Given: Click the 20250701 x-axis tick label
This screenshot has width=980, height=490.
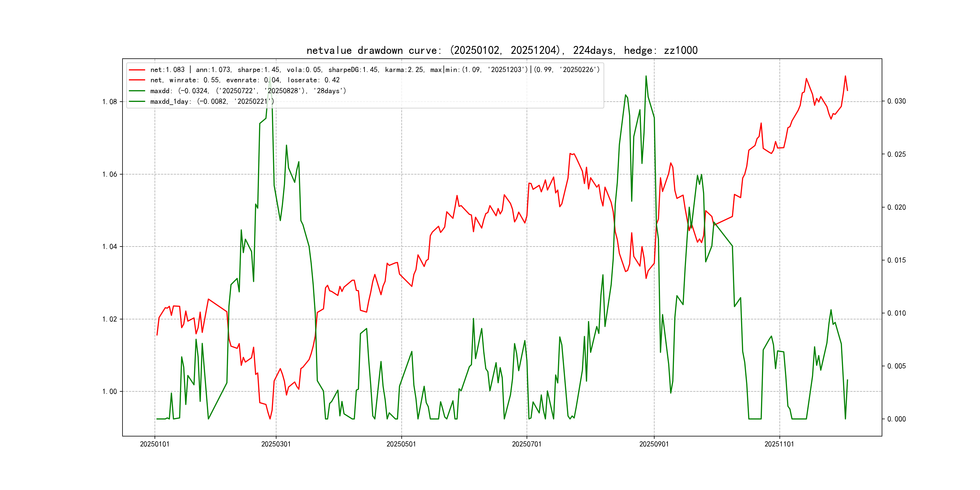Looking at the screenshot, I should [527, 444].
